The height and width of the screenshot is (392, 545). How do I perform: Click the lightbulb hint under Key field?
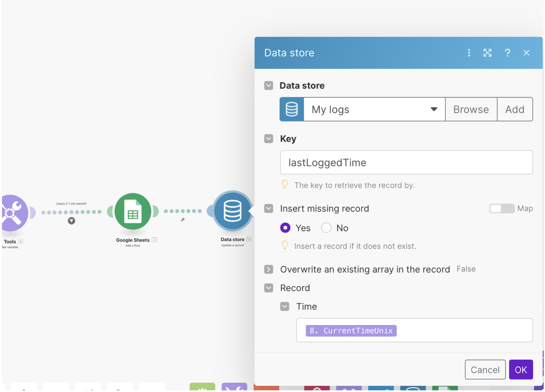click(x=285, y=184)
